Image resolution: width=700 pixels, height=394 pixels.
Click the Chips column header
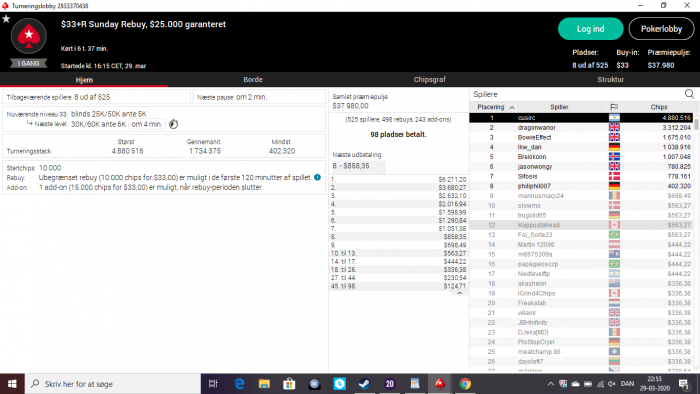(x=658, y=107)
